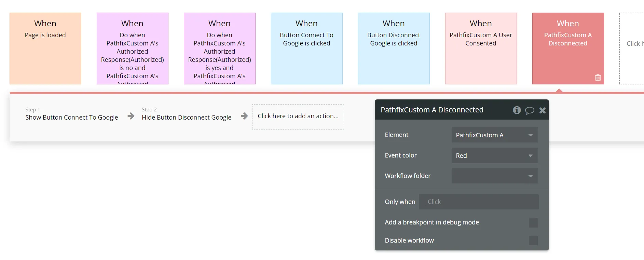Select the red PathfixCustom A Disconnected event

click(568, 49)
